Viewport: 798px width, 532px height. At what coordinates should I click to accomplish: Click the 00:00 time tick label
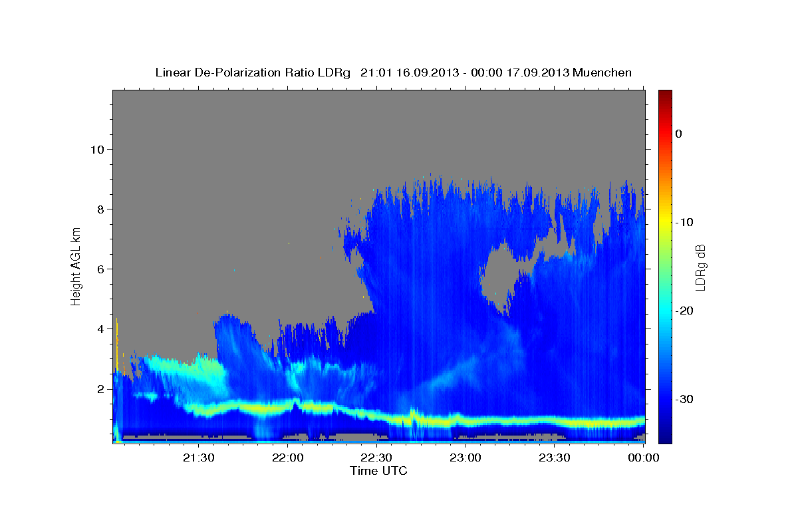point(644,457)
